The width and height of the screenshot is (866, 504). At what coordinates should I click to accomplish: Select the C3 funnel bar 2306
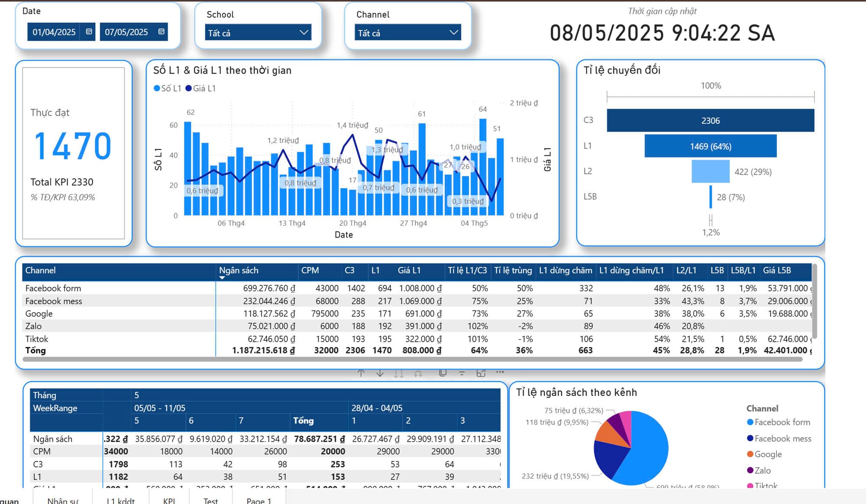coord(711,121)
